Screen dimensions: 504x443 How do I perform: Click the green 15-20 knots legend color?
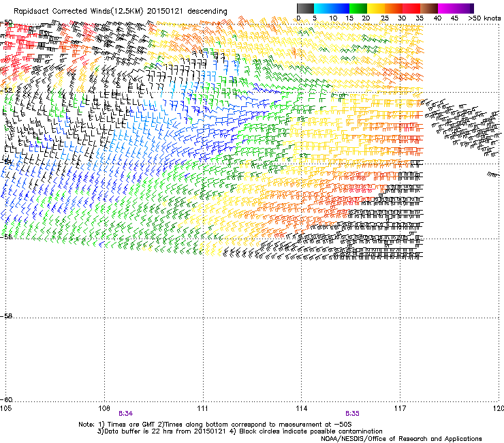point(358,8)
